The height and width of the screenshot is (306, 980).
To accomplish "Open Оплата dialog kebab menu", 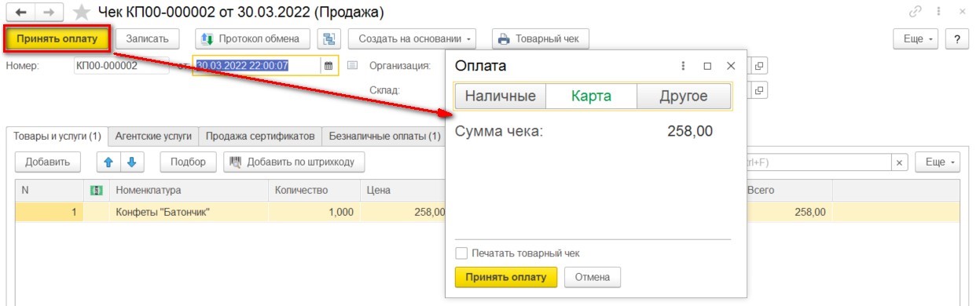I will click(x=683, y=66).
